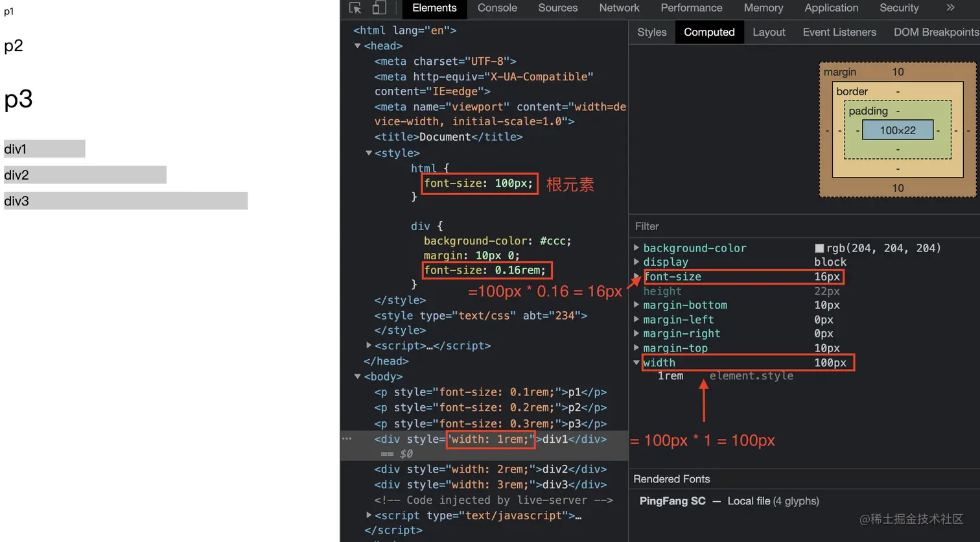Expand the margin-bottom computed property
The image size is (980, 542).
pyautogui.click(x=636, y=305)
